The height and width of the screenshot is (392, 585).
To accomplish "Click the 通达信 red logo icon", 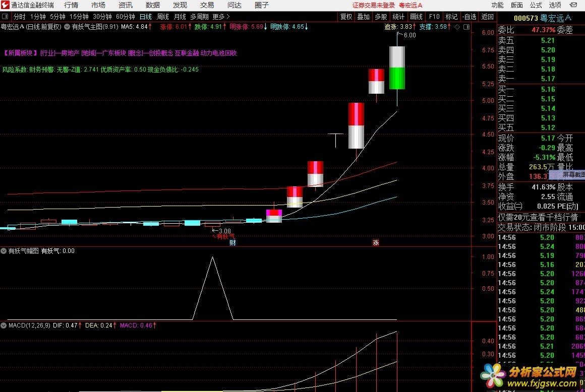I will coord(5,5).
